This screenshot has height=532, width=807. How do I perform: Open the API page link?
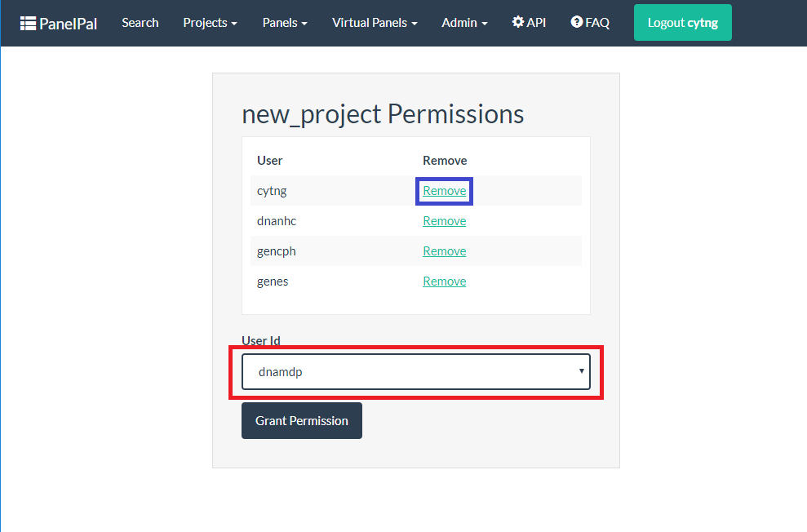[x=529, y=23]
